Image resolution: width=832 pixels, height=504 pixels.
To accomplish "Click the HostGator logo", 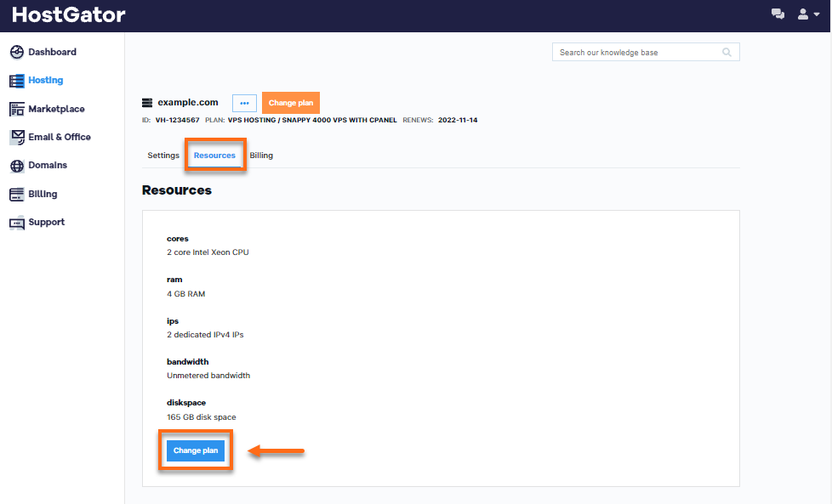I will [x=69, y=15].
